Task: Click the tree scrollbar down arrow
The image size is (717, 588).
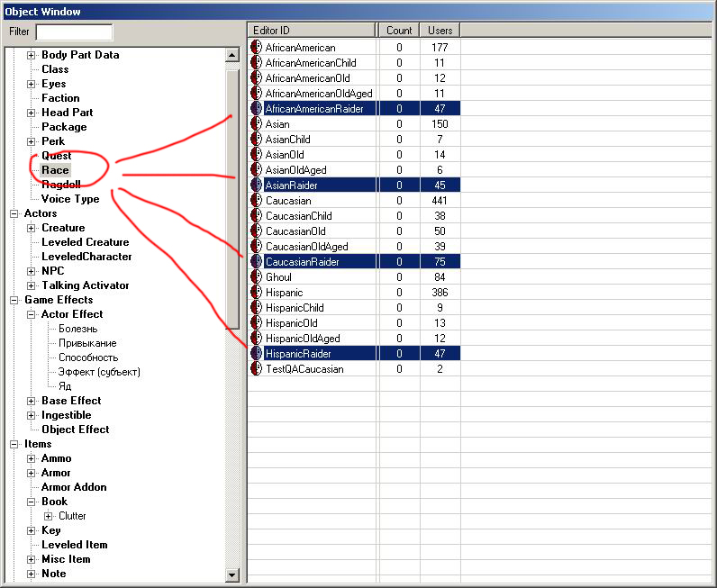Action: tap(231, 574)
